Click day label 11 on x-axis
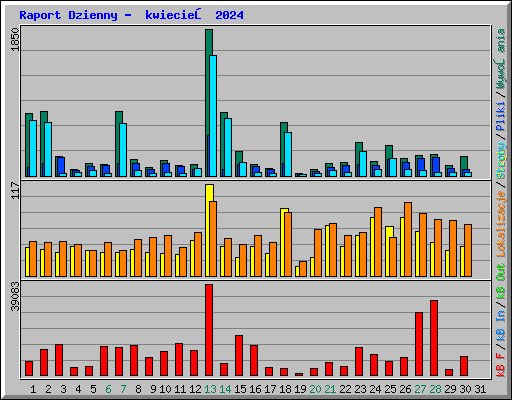The height and width of the screenshot is (400, 512). tap(180, 389)
